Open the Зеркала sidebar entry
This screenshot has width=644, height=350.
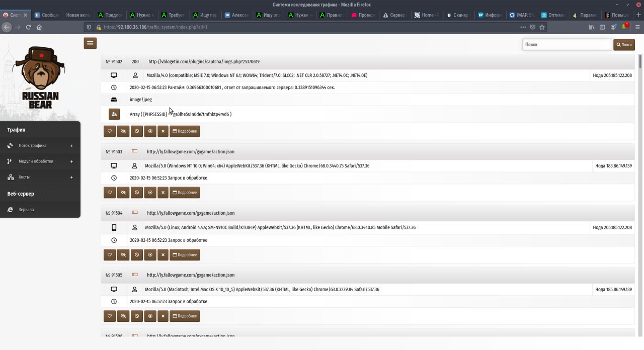[x=40, y=209]
